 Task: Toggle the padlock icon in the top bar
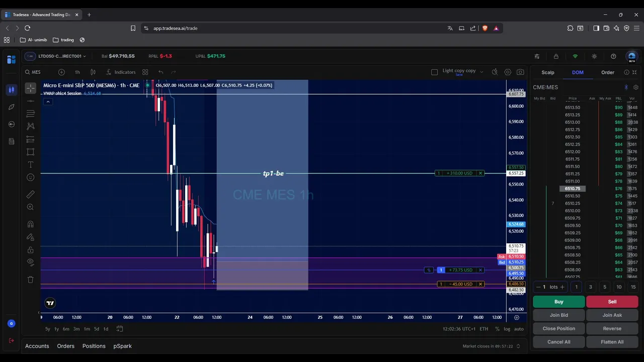556,56
